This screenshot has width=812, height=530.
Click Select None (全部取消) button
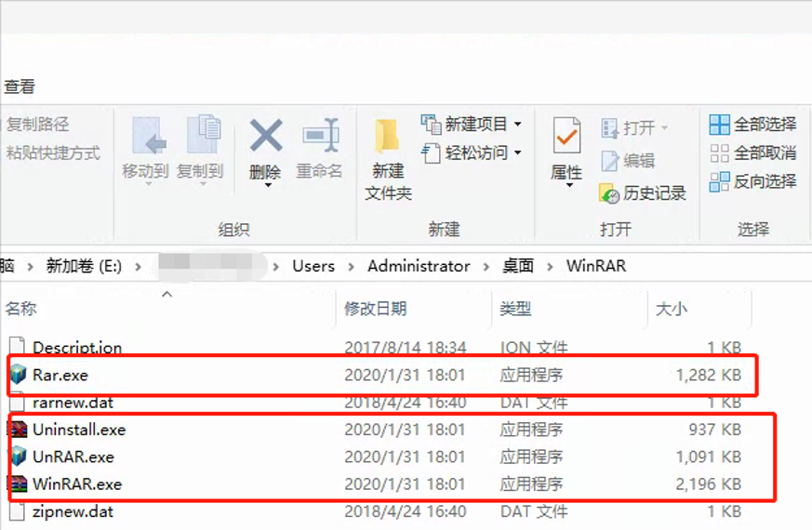pos(753,152)
